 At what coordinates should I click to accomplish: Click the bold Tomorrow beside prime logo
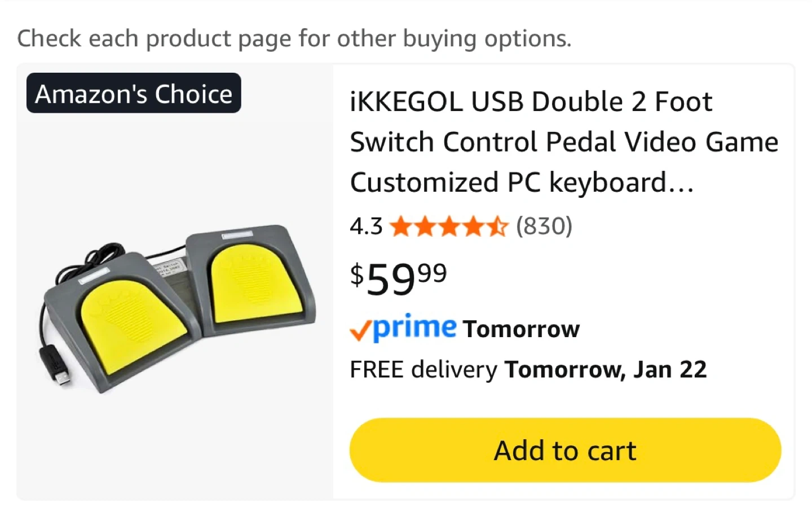click(521, 329)
